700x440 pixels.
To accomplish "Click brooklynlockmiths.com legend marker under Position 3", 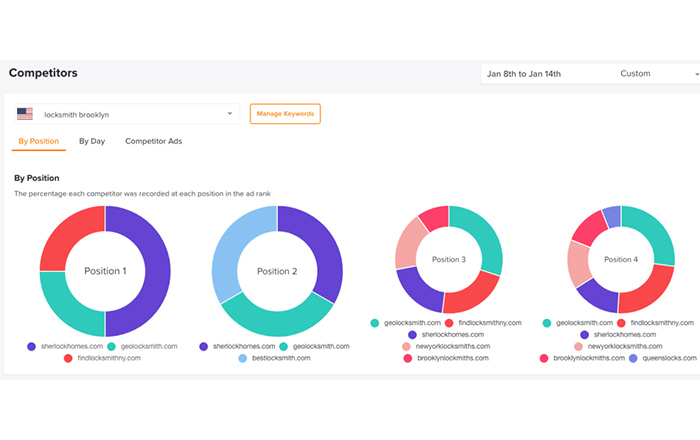I will point(408,358).
